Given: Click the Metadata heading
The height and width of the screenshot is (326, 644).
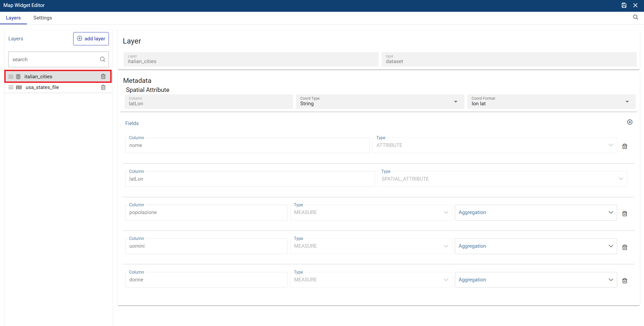Looking at the screenshot, I should tap(137, 80).
